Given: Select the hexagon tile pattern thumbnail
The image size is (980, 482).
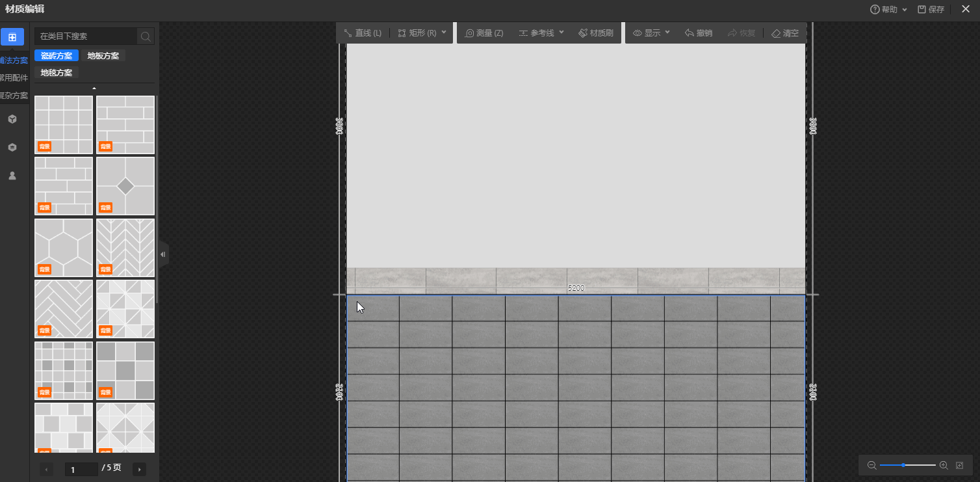Looking at the screenshot, I should pos(64,248).
